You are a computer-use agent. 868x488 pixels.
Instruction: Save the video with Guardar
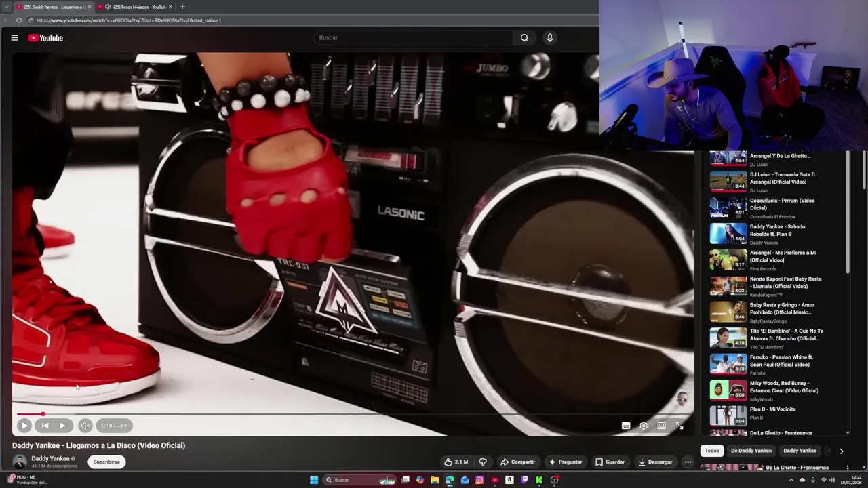coord(610,462)
